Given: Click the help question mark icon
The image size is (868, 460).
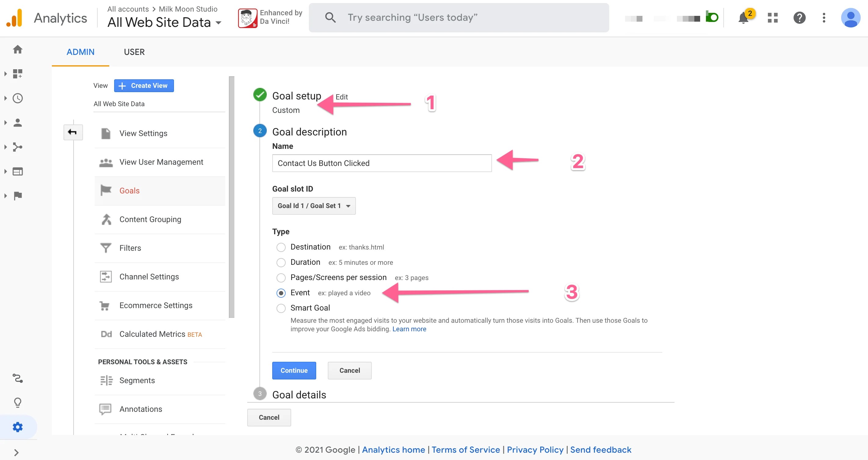Looking at the screenshot, I should click(x=799, y=18).
